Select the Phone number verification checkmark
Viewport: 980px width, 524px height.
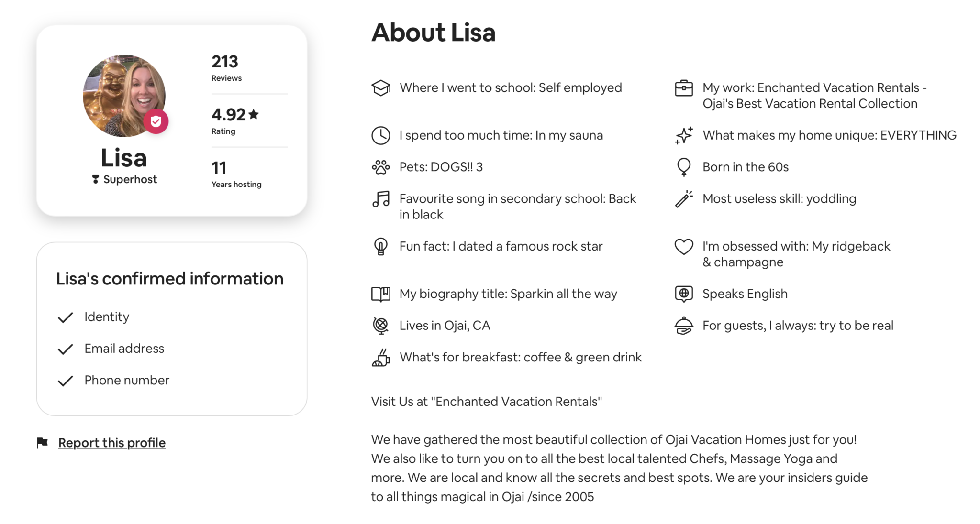pos(66,381)
